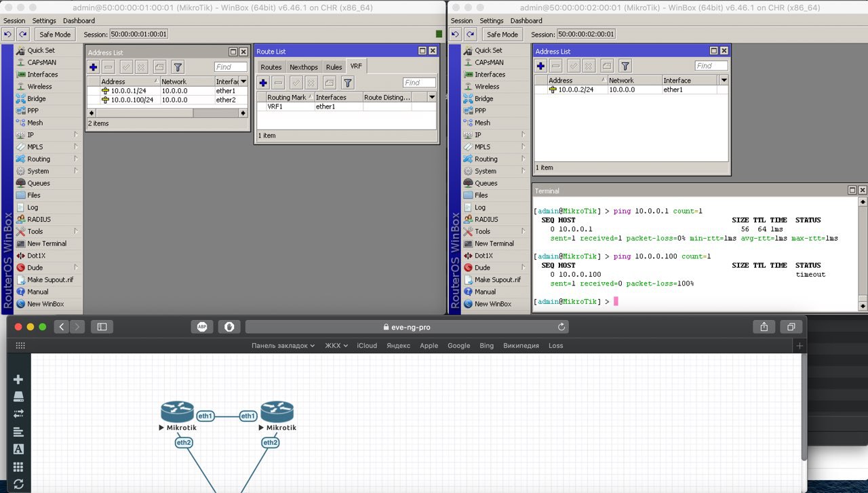This screenshot has width=868, height=493.
Task: Click Find field in left Address List
Action: pos(231,66)
